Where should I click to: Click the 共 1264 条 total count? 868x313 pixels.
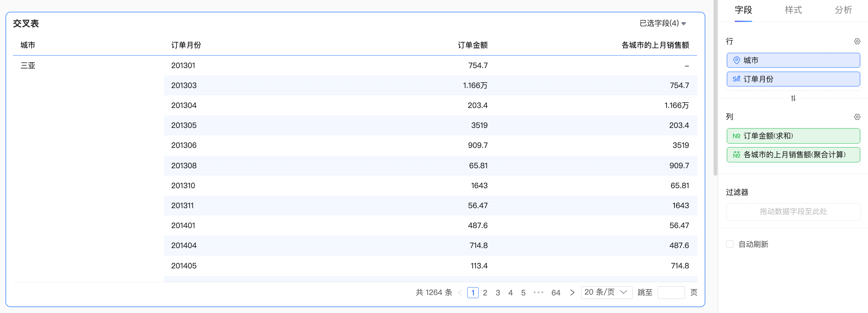pyautogui.click(x=434, y=293)
